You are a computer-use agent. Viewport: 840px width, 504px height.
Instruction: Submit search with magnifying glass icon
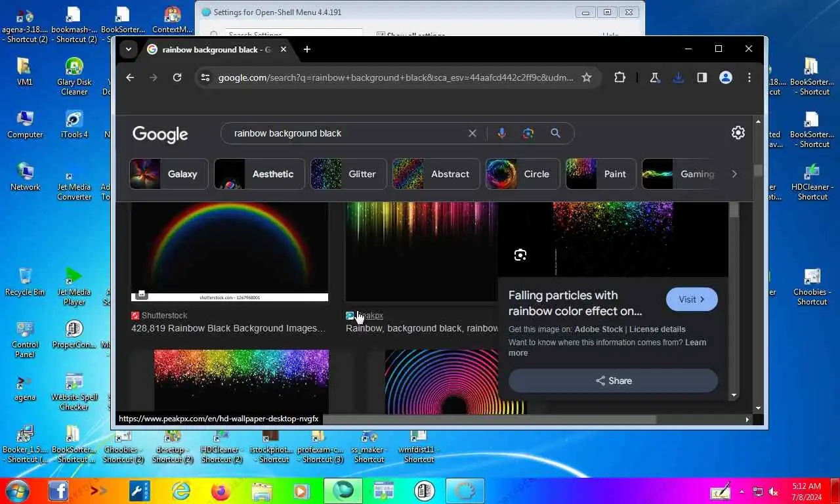(555, 133)
